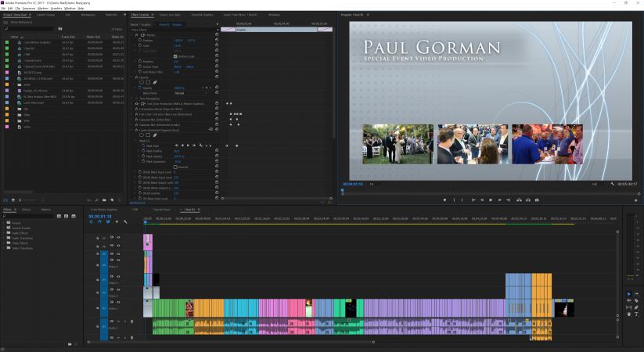Click Export Frame camera icon in Program Monitor
This screenshot has width=644, height=352.
click(538, 199)
